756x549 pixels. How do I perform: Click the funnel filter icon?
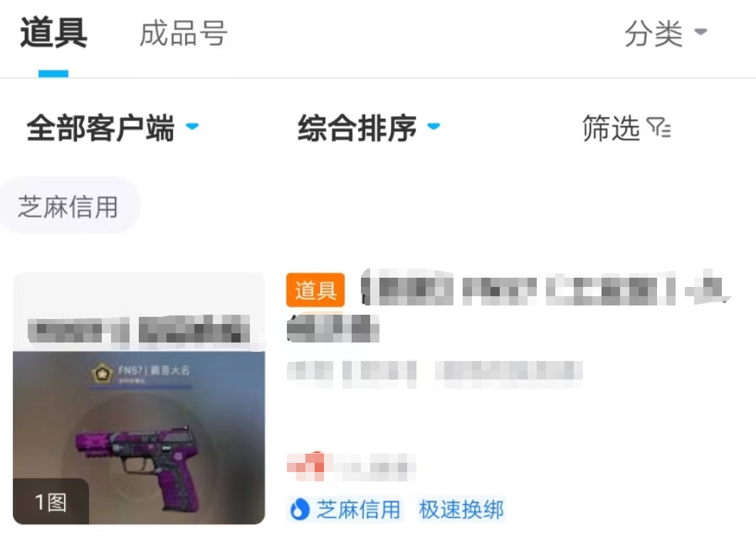pos(658,127)
